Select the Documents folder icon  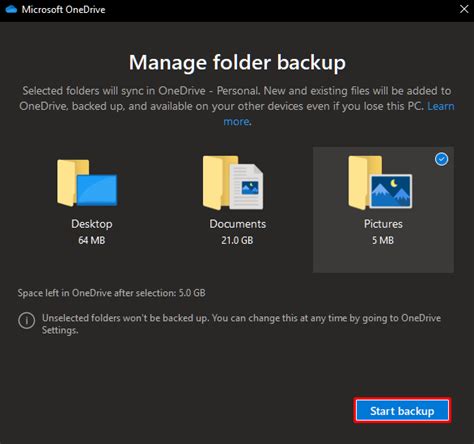tap(233, 183)
